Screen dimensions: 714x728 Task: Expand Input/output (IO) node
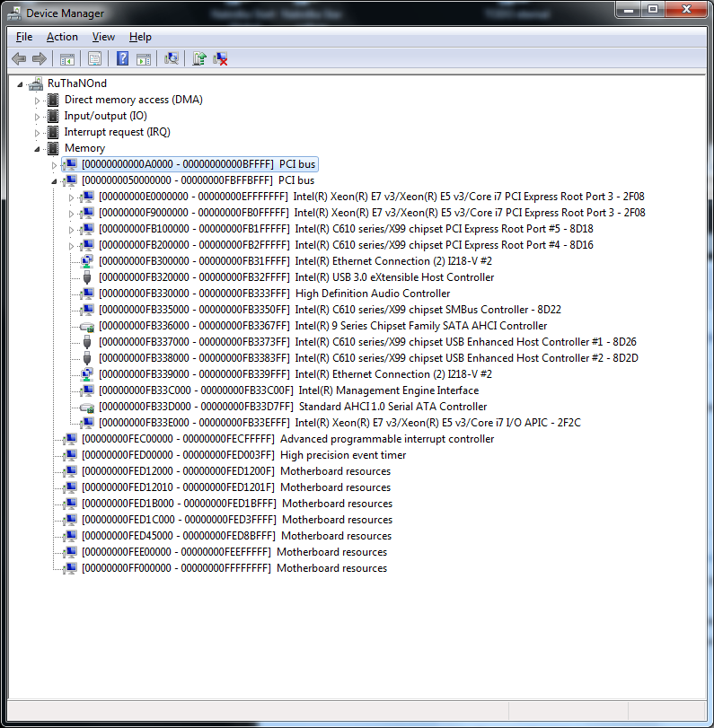[x=37, y=117]
